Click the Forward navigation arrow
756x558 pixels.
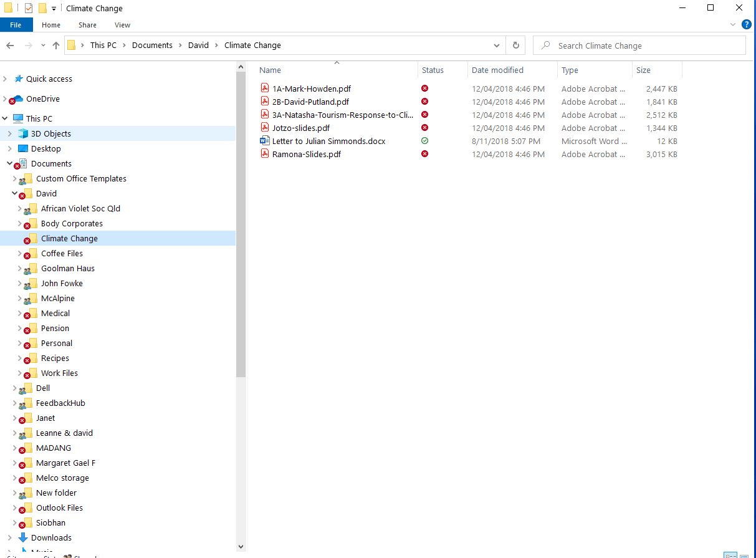(x=28, y=46)
